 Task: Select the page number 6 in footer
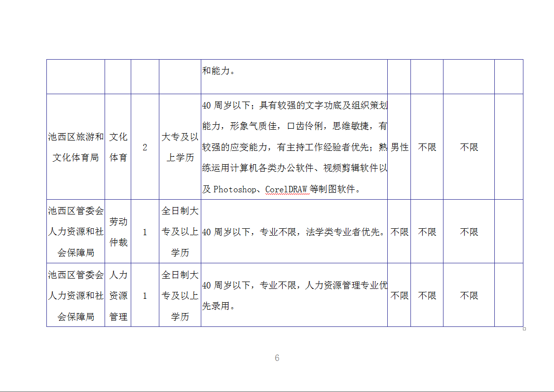point(277,358)
